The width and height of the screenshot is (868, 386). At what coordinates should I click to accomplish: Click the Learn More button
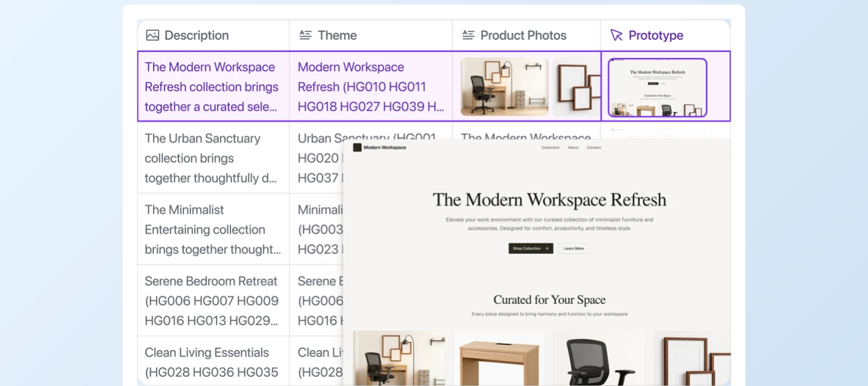click(x=574, y=248)
